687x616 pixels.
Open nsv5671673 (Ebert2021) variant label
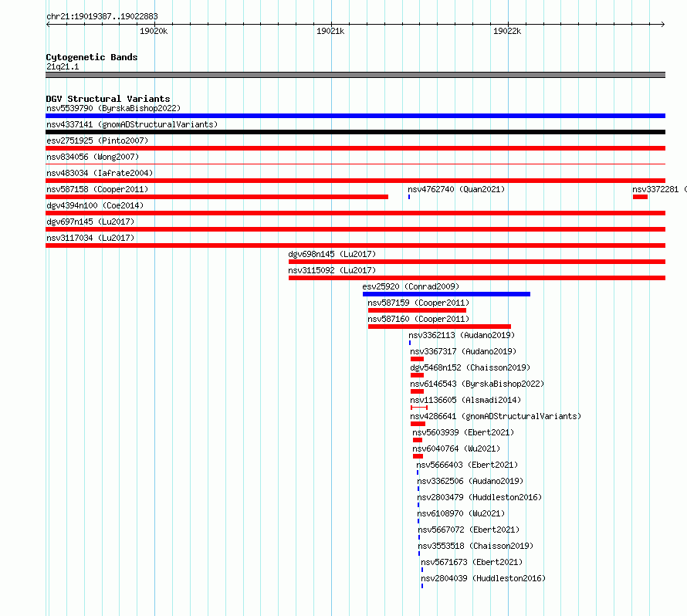(472, 562)
